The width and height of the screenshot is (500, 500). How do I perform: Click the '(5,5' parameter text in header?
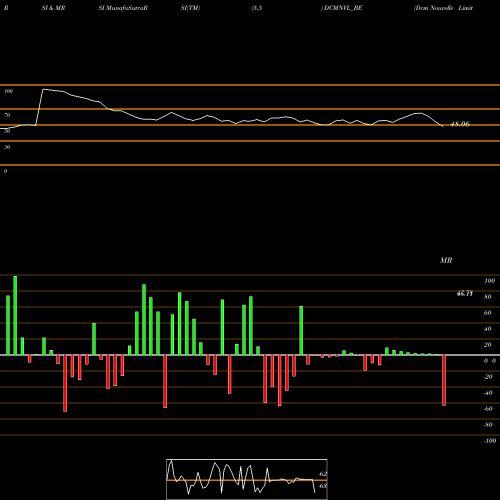pyautogui.click(x=257, y=8)
